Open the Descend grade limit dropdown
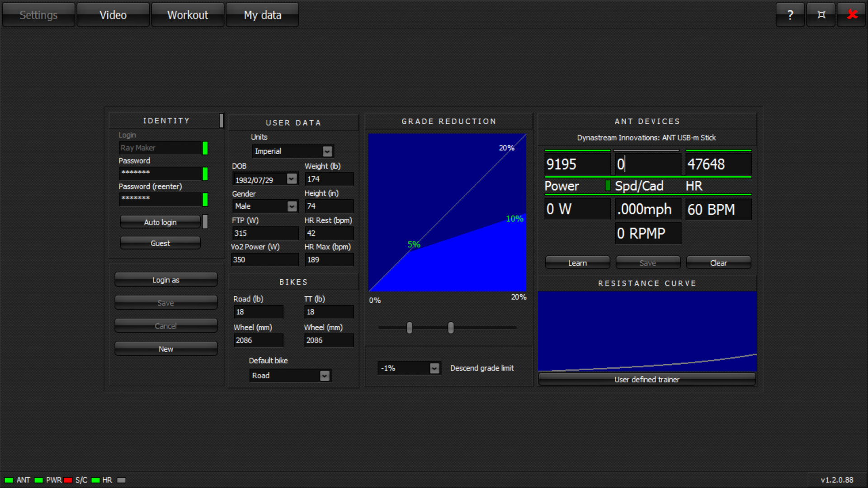This screenshot has height=488, width=868. pyautogui.click(x=409, y=368)
